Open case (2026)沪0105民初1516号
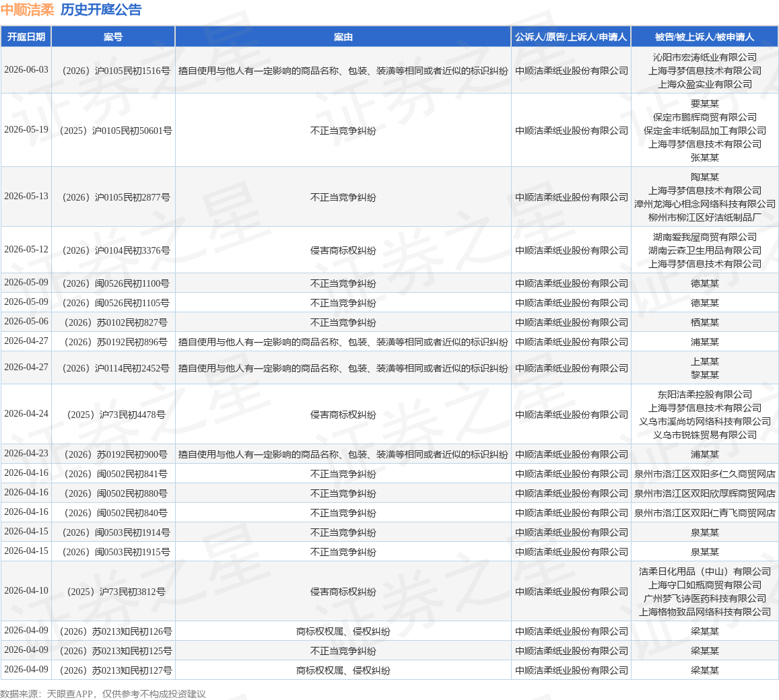 tap(116, 71)
